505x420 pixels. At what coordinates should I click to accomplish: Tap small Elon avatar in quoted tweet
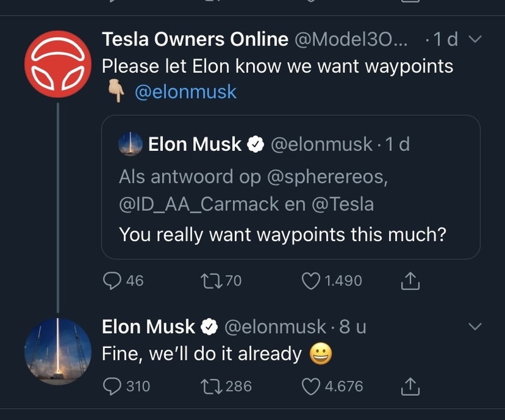pyautogui.click(x=131, y=144)
